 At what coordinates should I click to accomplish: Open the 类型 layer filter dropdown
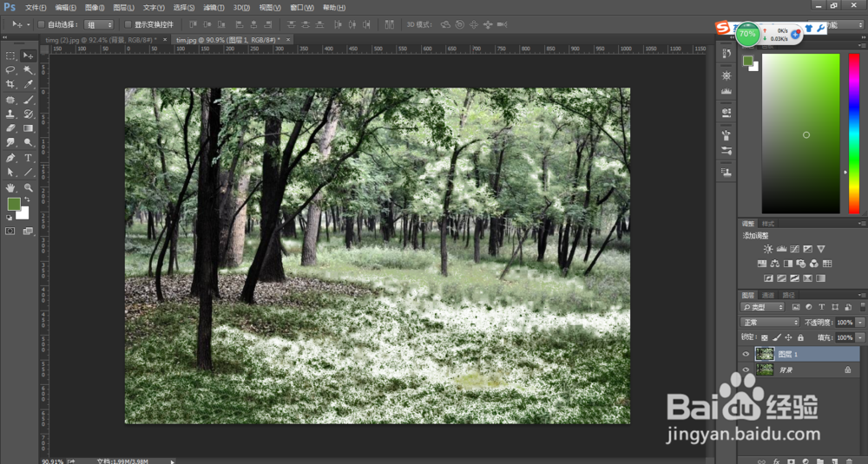[763, 307]
